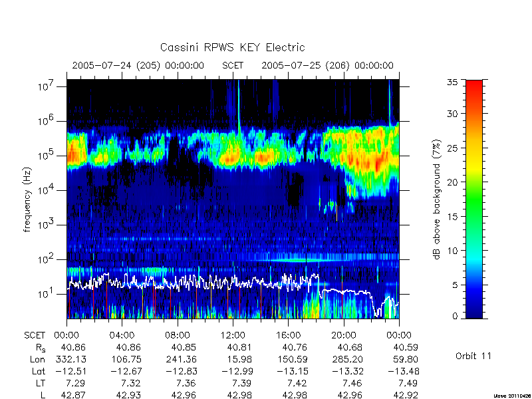Click the 10^2 frequency axis tick label
The width and height of the screenshot is (532, 399).
pos(47,259)
